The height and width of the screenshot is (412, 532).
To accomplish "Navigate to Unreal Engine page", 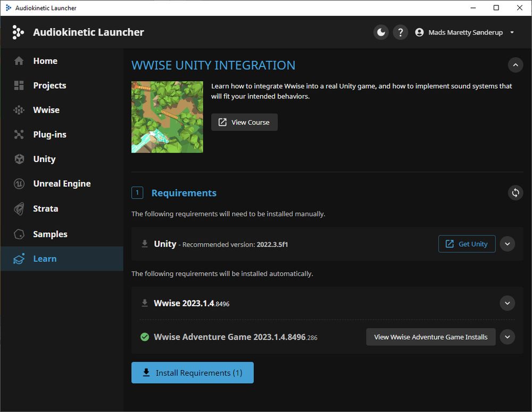I will 62,184.
